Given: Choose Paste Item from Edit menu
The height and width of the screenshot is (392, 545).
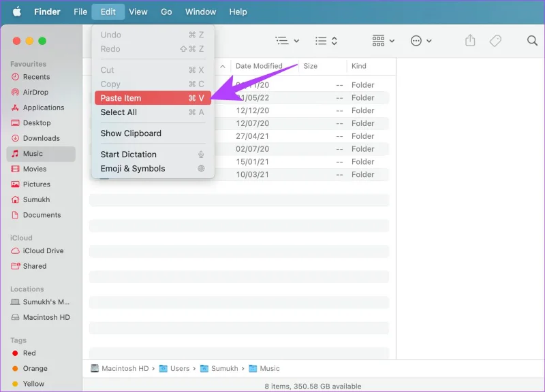Looking at the screenshot, I should (153, 98).
